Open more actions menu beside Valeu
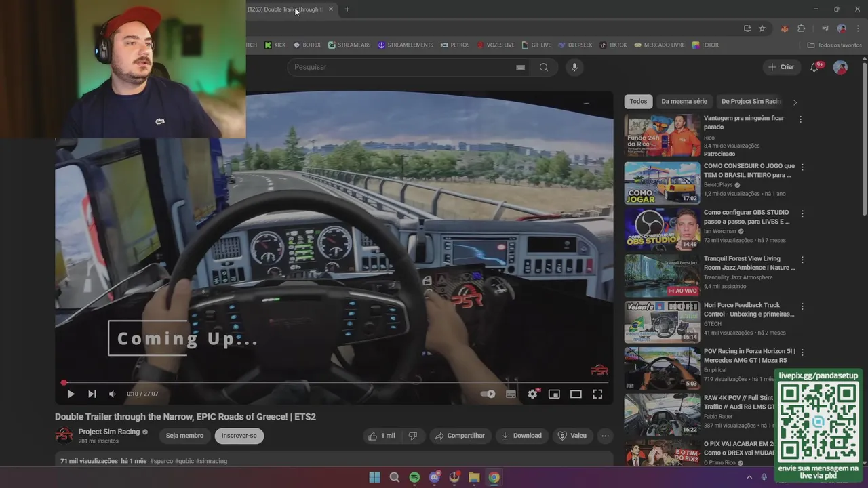868x488 pixels. [606, 436]
